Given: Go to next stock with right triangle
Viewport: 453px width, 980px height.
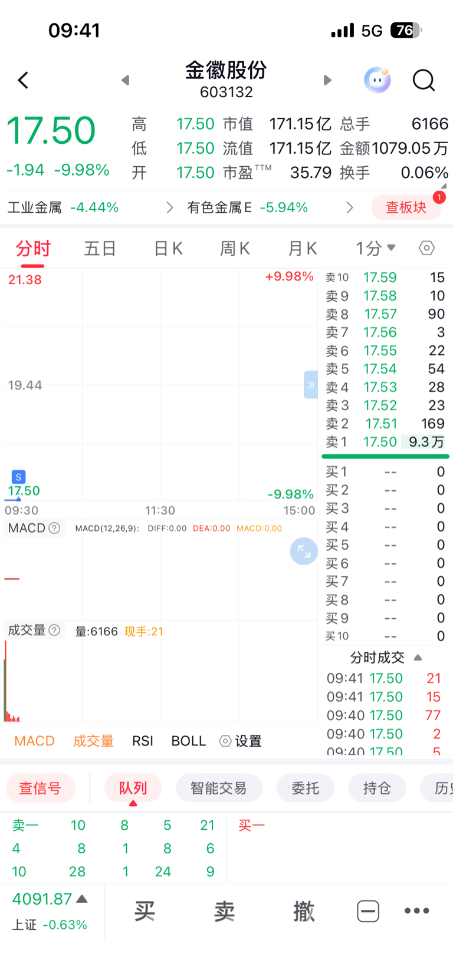Looking at the screenshot, I should click(x=328, y=80).
